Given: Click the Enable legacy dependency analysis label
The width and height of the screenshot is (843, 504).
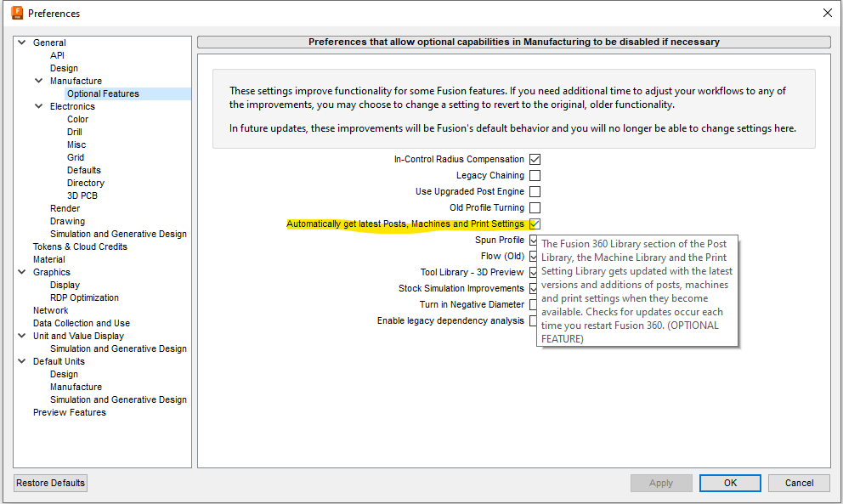Looking at the screenshot, I should [450, 320].
